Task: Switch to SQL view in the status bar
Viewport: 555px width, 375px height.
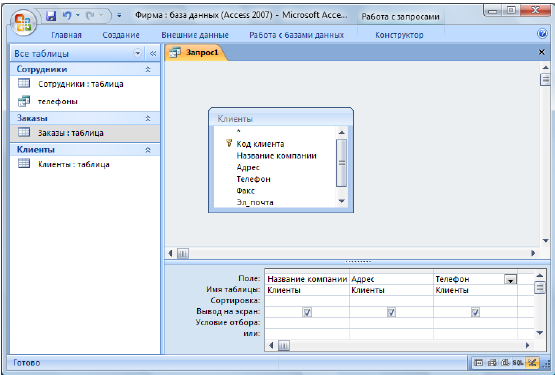Action: (x=517, y=363)
